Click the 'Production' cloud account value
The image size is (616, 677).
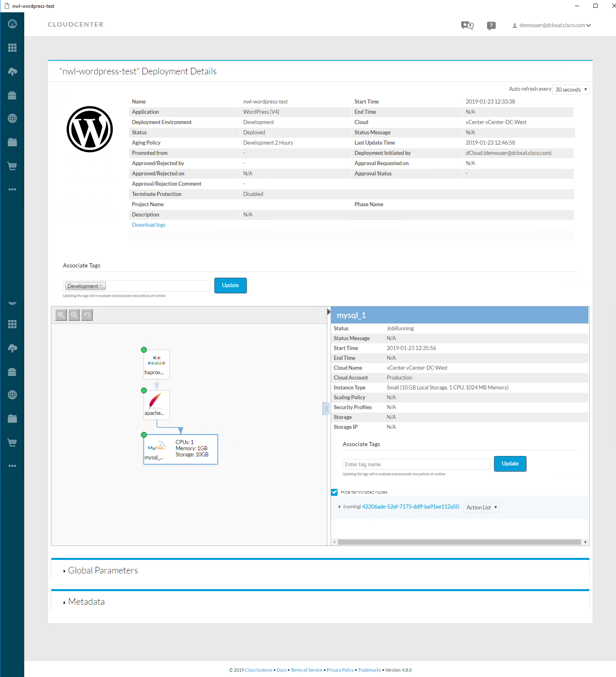tap(399, 378)
